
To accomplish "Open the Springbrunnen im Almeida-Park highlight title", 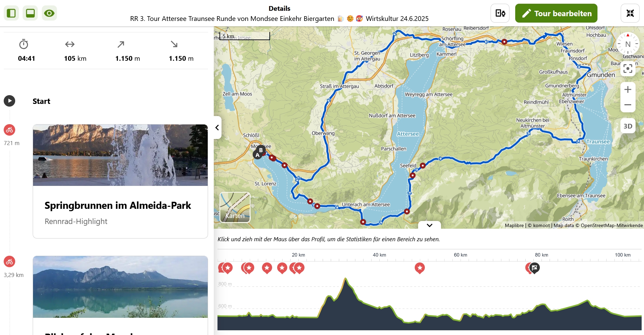I will (x=118, y=205).
